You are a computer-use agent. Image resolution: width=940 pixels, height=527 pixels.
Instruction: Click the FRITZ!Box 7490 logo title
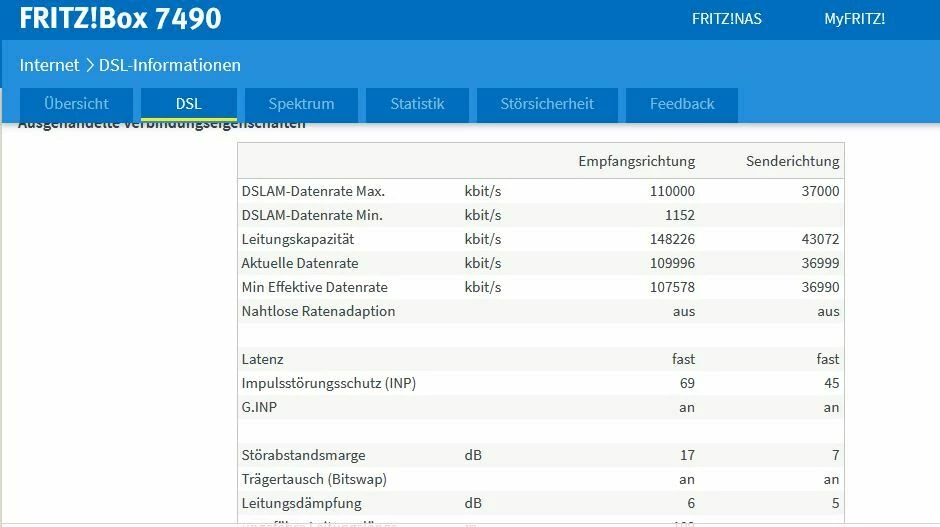[120, 18]
